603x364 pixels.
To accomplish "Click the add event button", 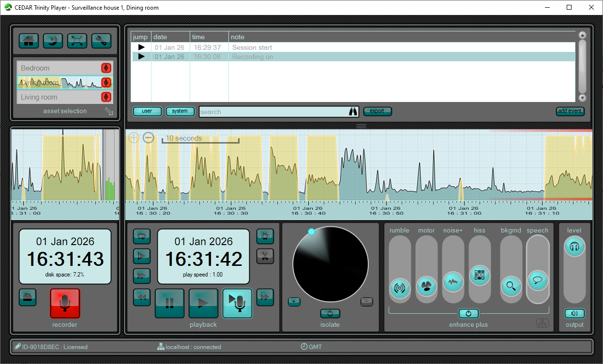I will [x=570, y=111].
